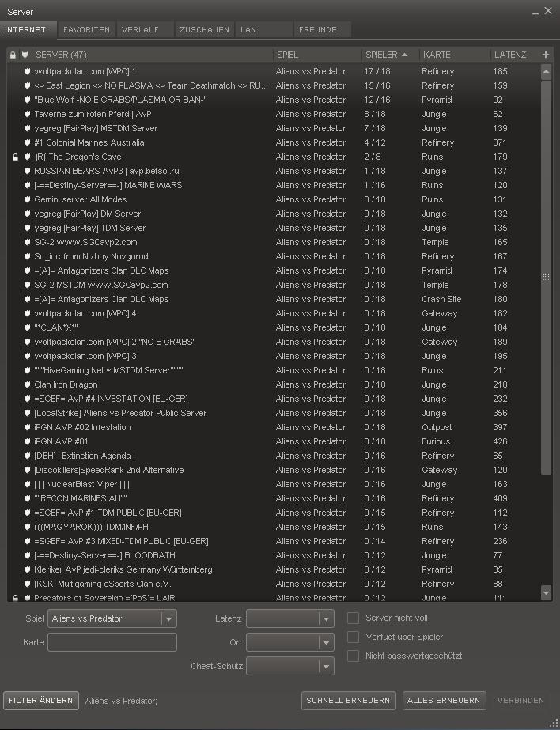
Task: Sort by the KARTE column header
Action: (455, 55)
